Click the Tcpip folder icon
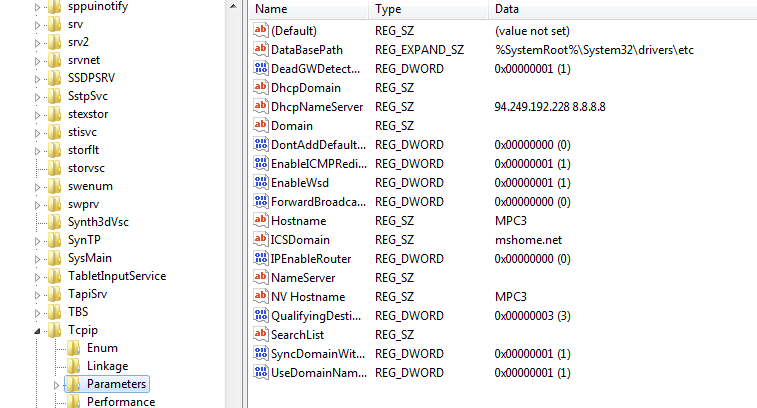757x408 pixels. pyautogui.click(x=55, y=330)
